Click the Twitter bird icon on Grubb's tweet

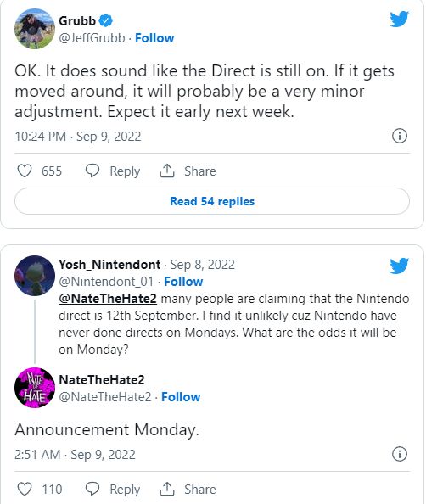(399, 20)
